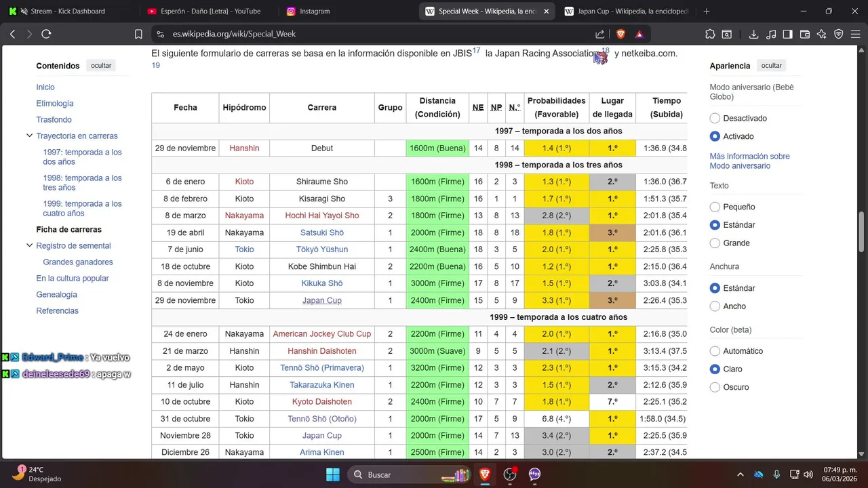Collapse Registro de semental section
This screenshot has width=868, height=488.
(x=29, y=246)
